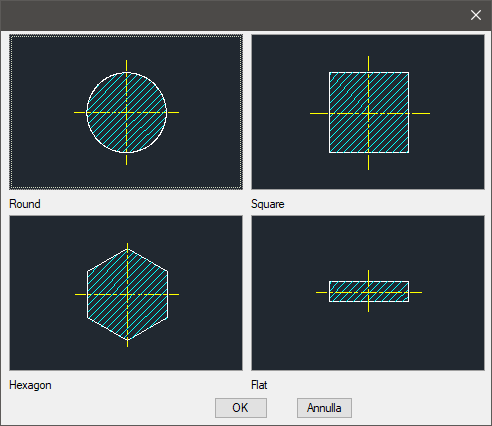Cancel with the Annulla button
The image size is (492, 426).
[324, 408]
